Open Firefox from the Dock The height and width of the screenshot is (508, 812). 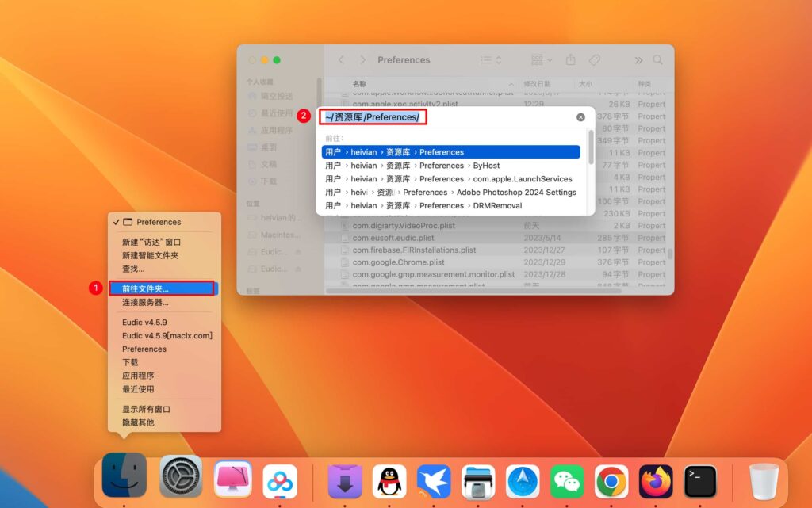(x=656, y=479)
